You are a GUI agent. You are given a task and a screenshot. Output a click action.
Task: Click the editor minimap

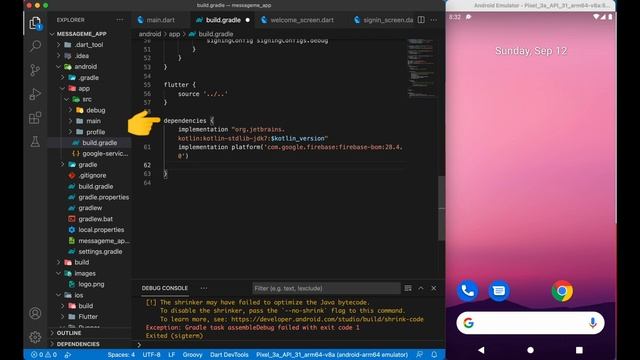coord(421,68)
